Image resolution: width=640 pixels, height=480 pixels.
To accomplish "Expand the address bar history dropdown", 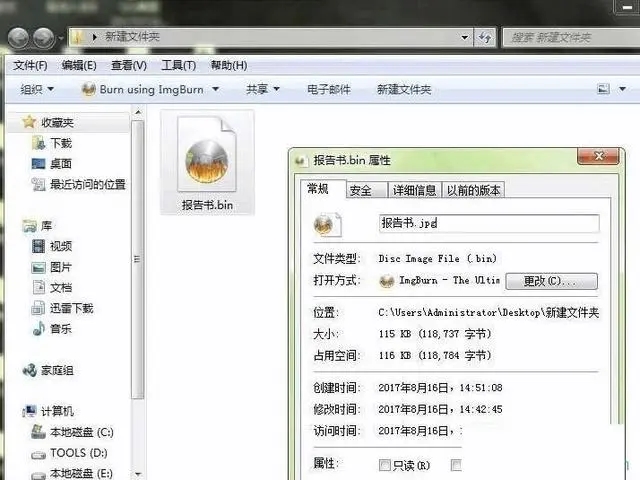I will [464, 38].
